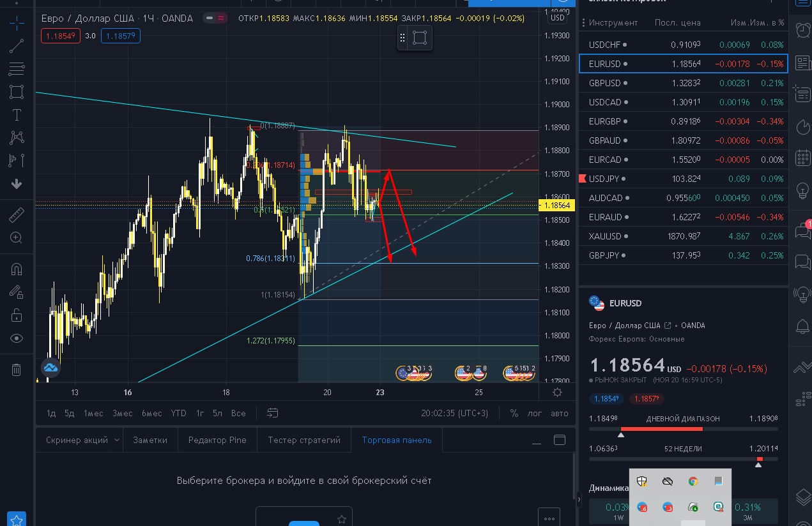
Task: Maximize the bottom trading panel
Action: point(560,440)
